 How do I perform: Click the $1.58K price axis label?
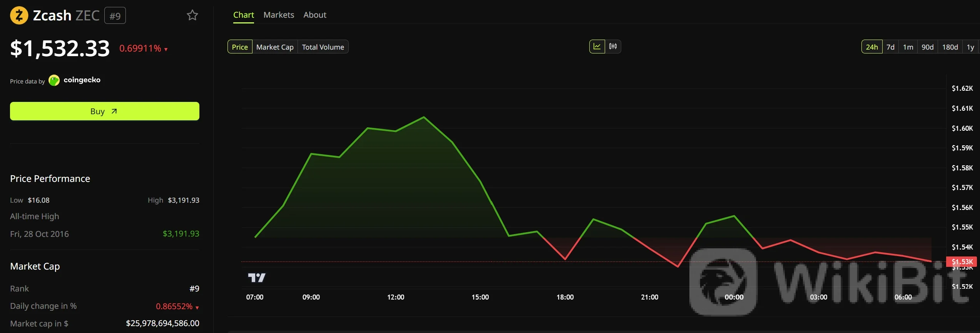(x=962, y=168)
